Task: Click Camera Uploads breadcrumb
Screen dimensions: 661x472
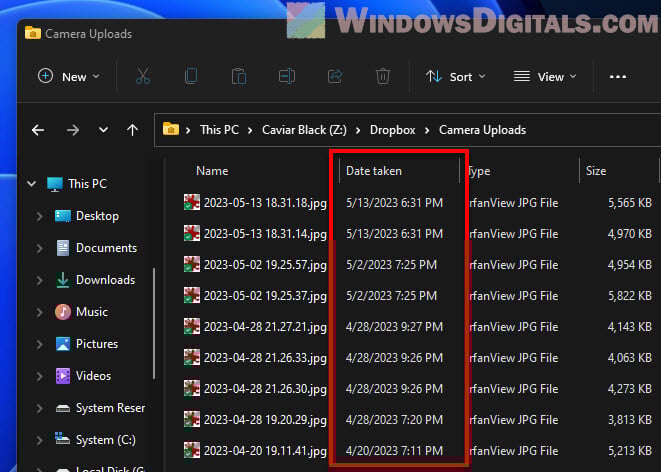Action: (482, 130)
